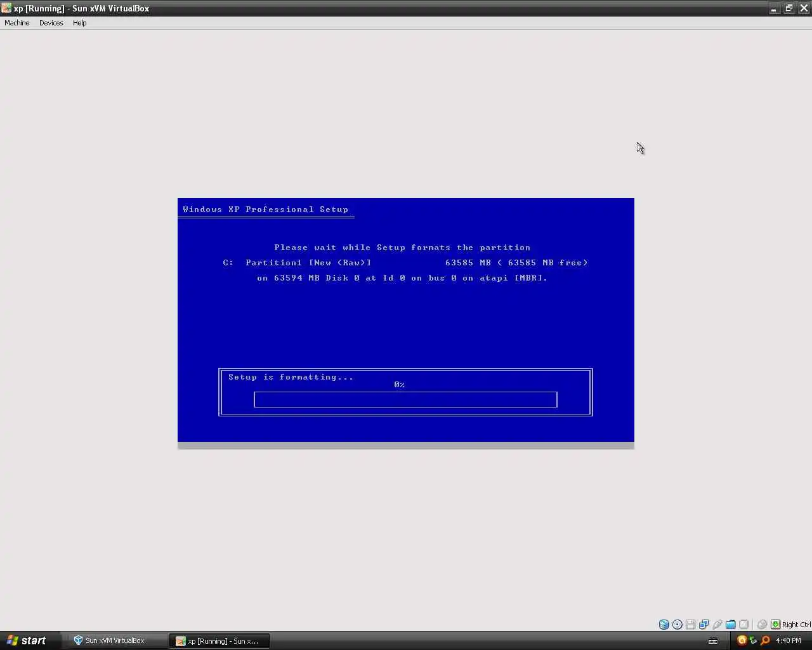
Task: Click the mouse integration status icon
Action: [x=763, y=625]
